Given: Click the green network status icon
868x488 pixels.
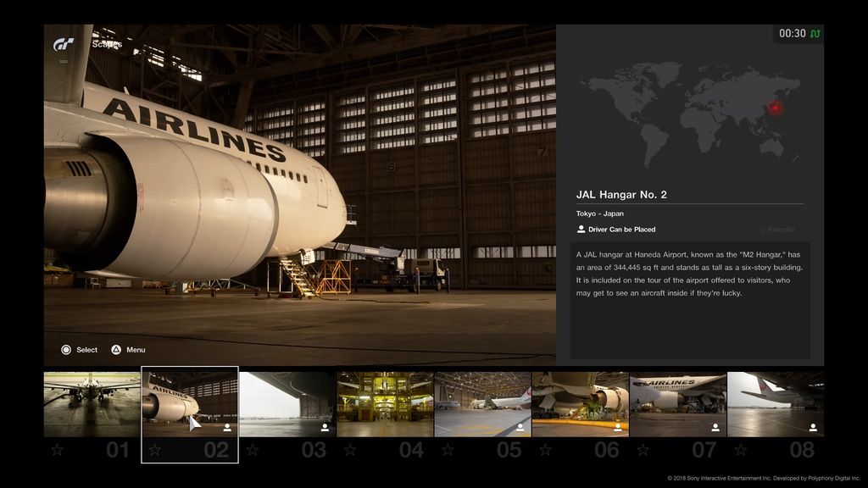Looking at the screenshot, I should click(x=815, y=34).
